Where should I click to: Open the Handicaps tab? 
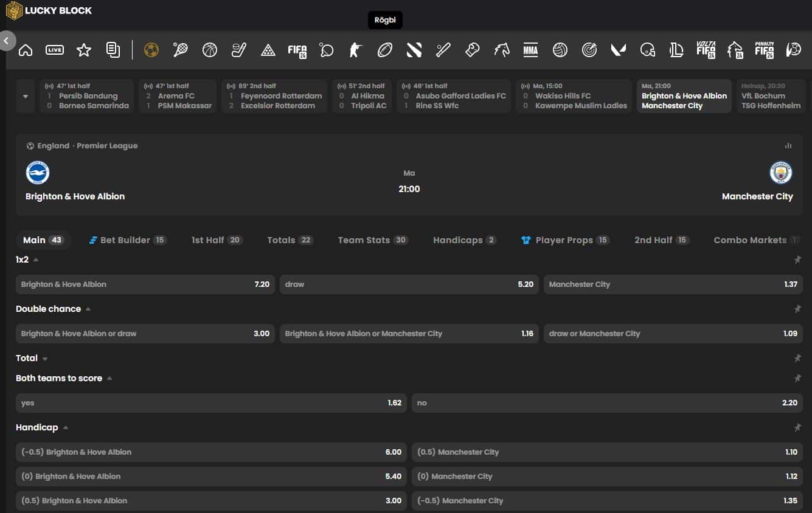click(x=465, y=240)
